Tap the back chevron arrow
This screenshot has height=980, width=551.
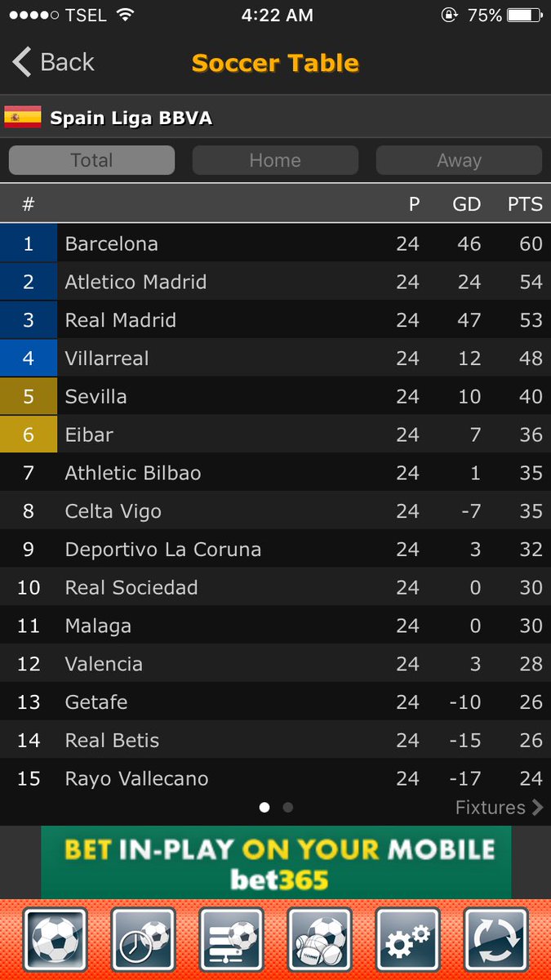[22, 62]
